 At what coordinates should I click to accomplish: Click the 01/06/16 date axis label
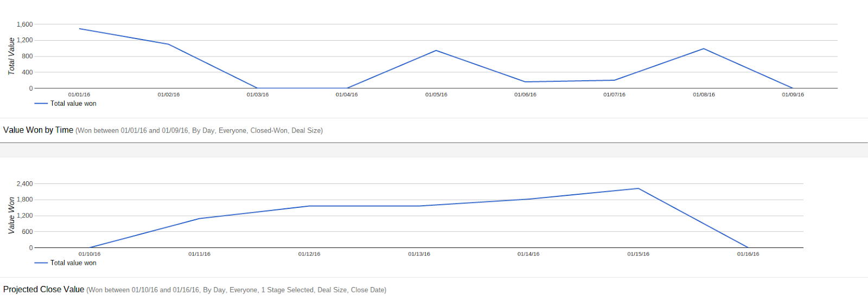525,95
